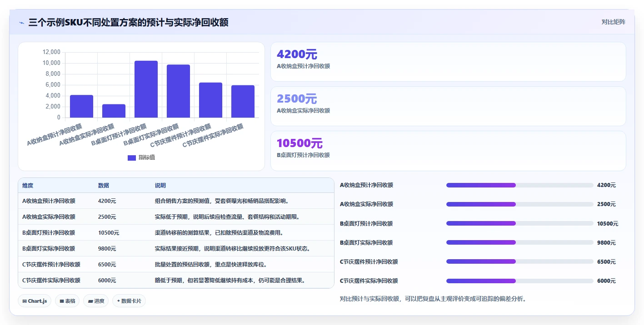The image size is (644, 325).
Task: Click the C节庆摆件实际净回收额 progress bar
Action: click(x=520, y=281)
